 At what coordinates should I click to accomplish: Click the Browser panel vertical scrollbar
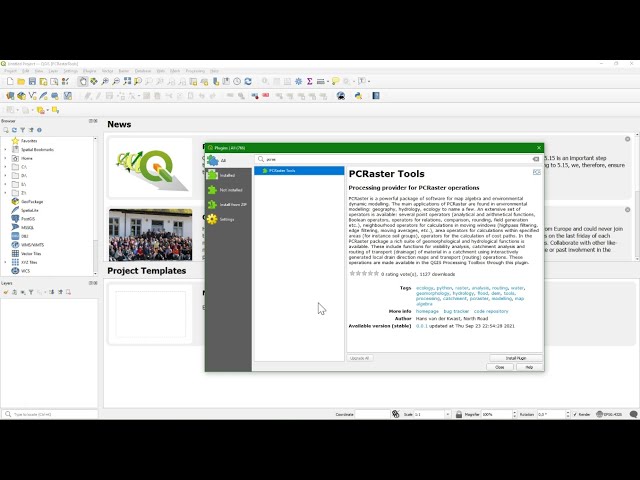pos(96,206)
